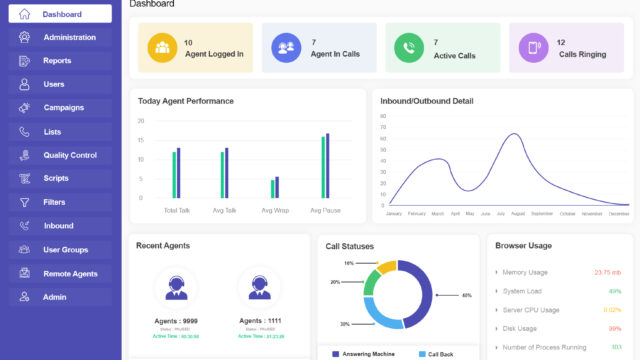Click the User Groups icon
The image size is (640, 360).
pyautogui.click(x=24, y=249)
